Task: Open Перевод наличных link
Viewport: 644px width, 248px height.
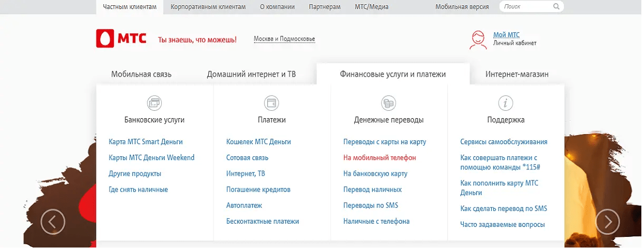Action: point(373,189)
